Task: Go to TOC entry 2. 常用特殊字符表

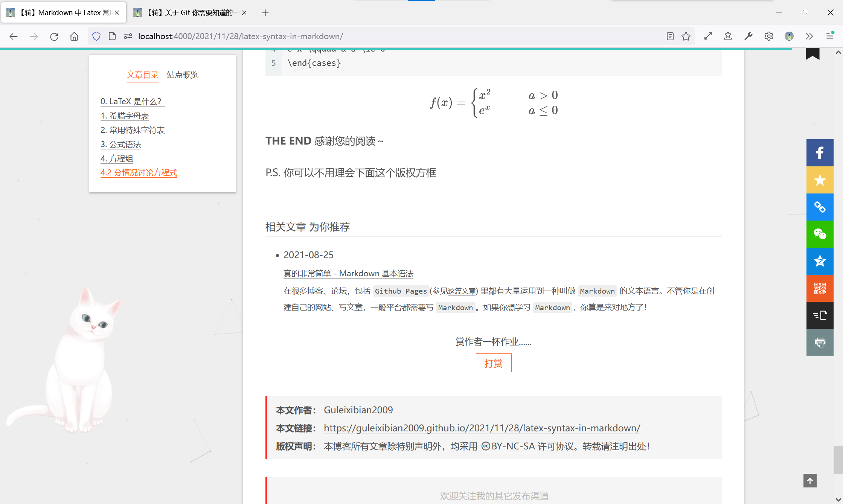Action: (133, 130)
